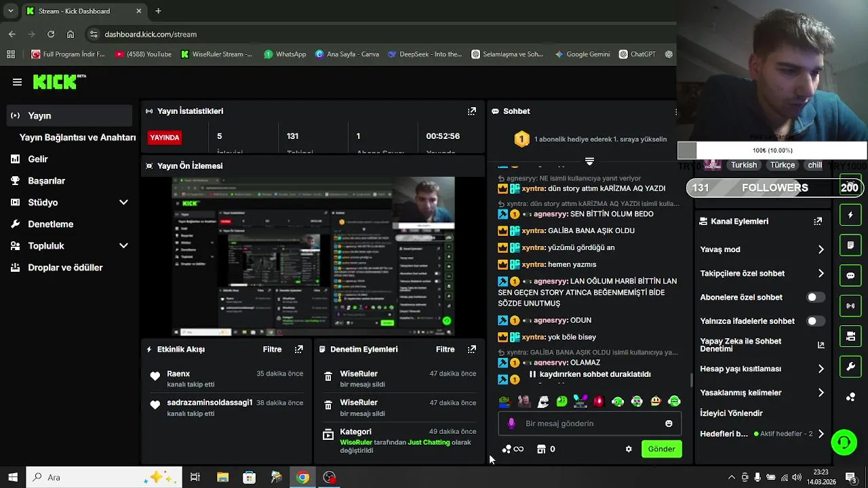This screenshot has width=868, height=488.
Task: Open the Sohbet panel options menu
Action: click(675, 111)
